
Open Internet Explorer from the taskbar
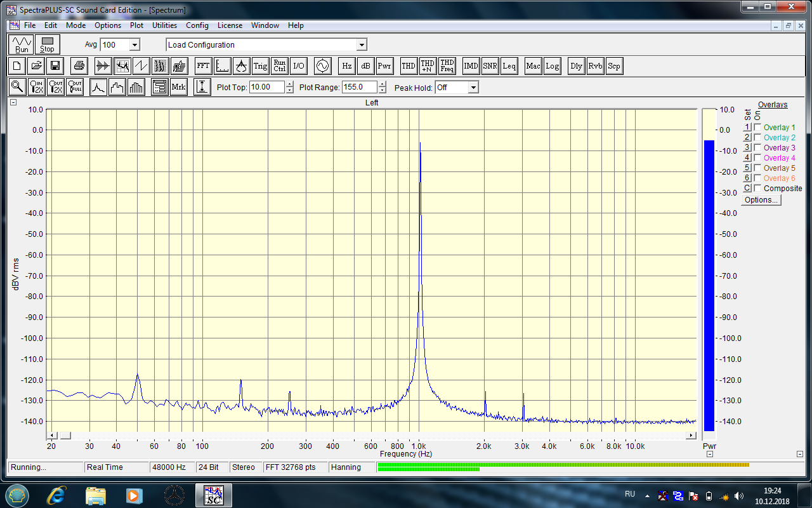pyautogui.click(x=56, y=495)
